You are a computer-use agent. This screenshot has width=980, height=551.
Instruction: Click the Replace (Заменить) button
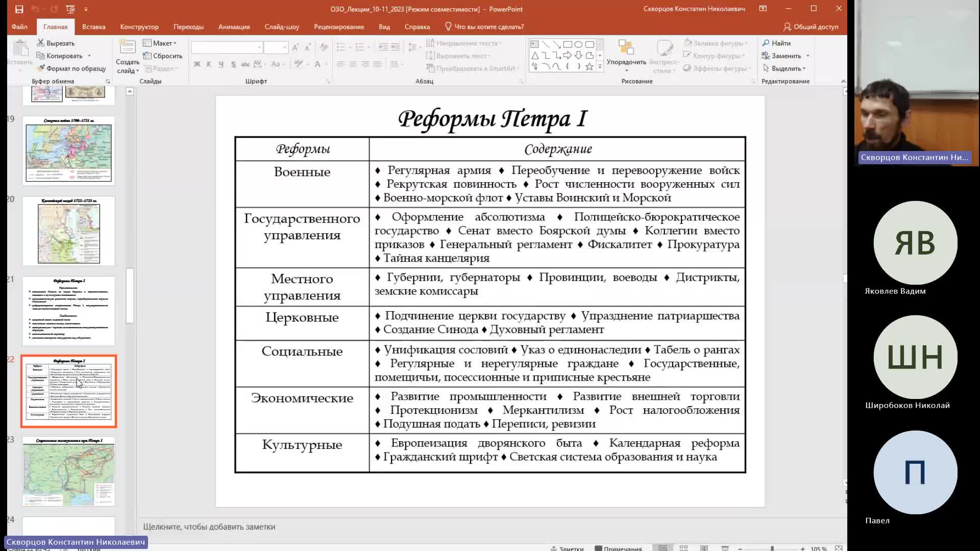coord(781,56)
